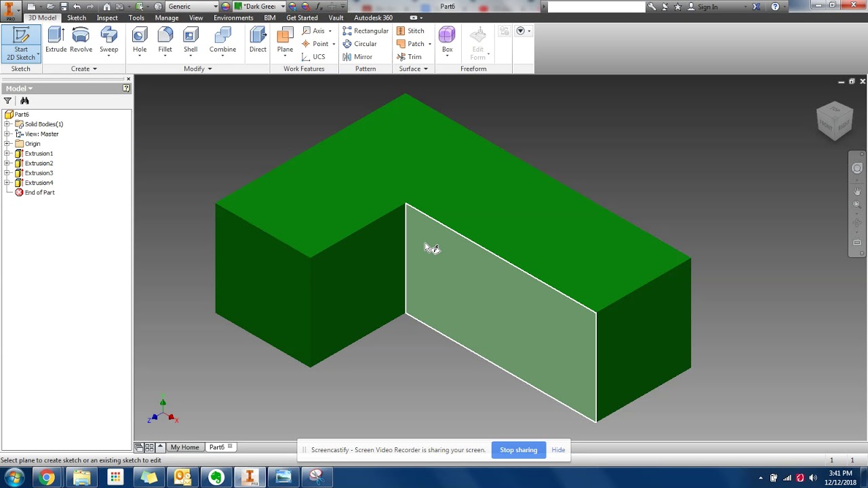Create a freeform Box
This screenshot has width=868, height=488.
coord(447,40)
